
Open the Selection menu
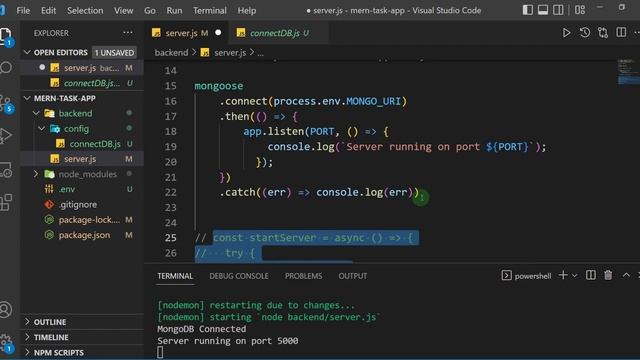(x=85, y=10)
